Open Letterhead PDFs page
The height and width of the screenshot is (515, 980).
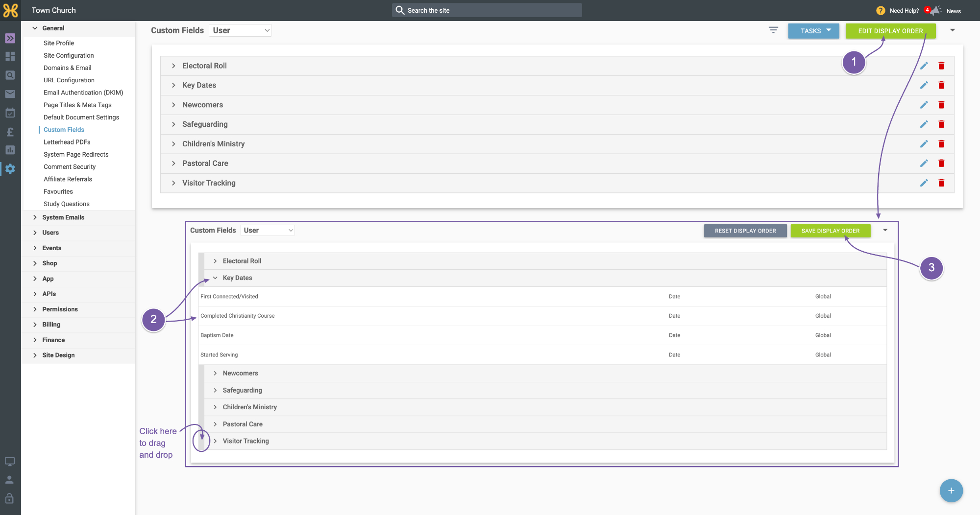tap(67, 142)
